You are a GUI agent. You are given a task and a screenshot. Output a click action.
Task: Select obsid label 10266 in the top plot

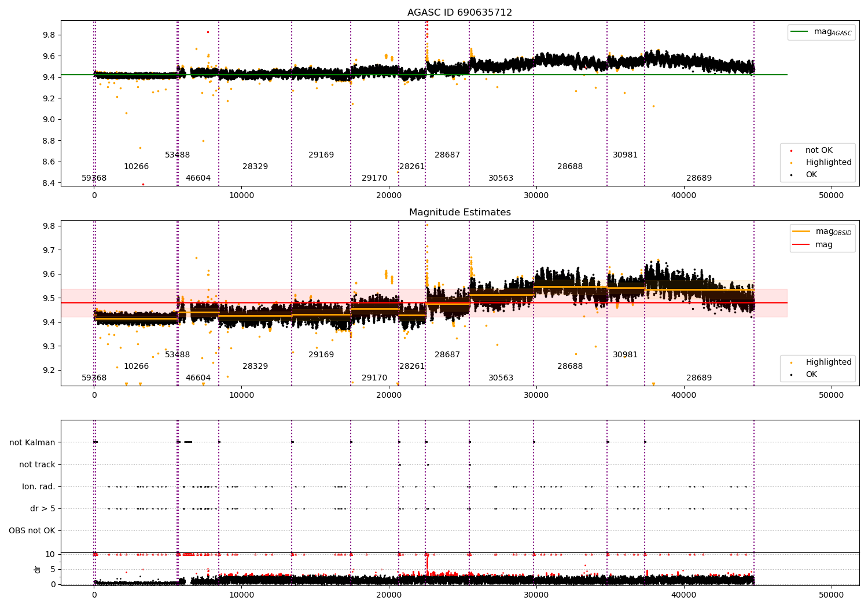(137, 167)
